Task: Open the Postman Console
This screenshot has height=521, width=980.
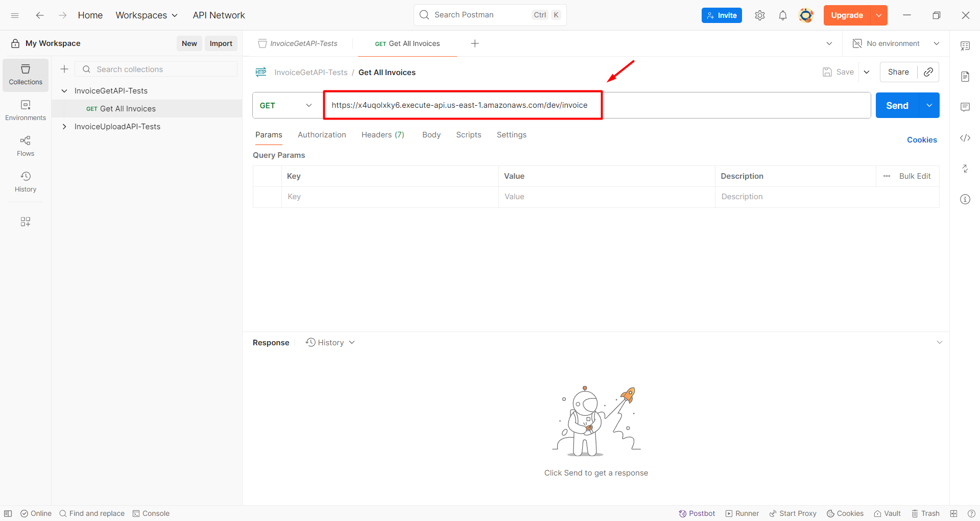Action: pyautogui.click(x=151, y=513)
